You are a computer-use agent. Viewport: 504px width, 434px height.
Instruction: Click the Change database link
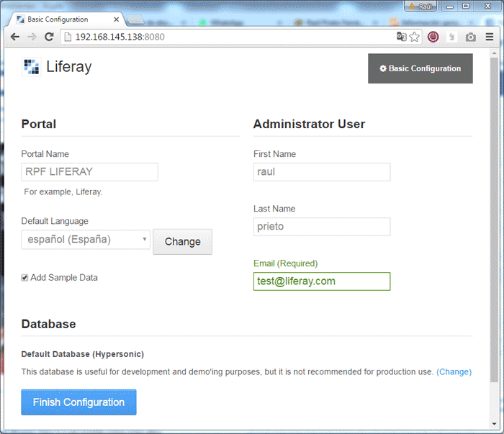(x=454, y=372)
